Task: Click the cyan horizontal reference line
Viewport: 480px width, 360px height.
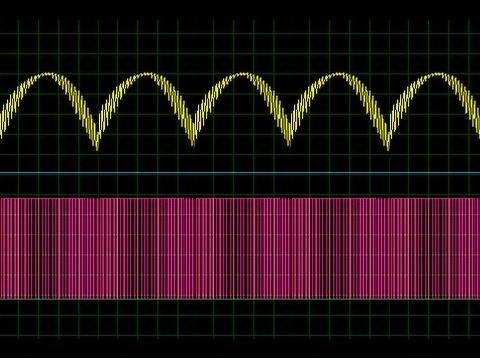Action: 240,173
